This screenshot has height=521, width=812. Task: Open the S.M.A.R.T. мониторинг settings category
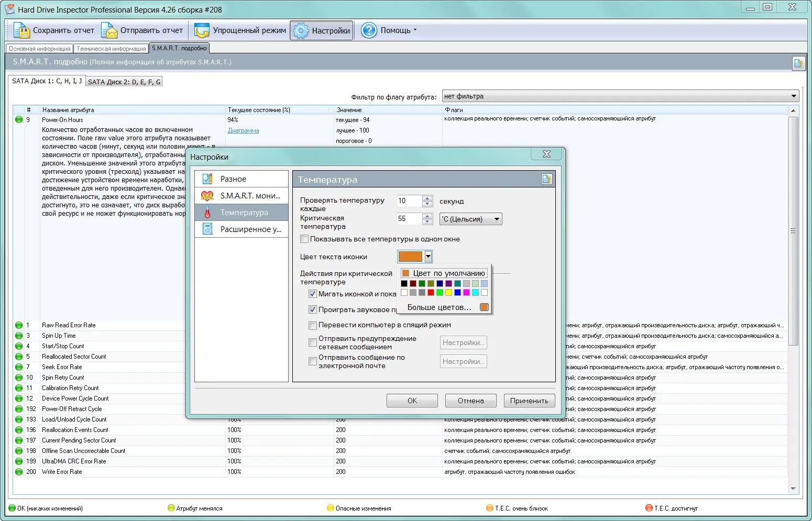(x=242, y=196)
